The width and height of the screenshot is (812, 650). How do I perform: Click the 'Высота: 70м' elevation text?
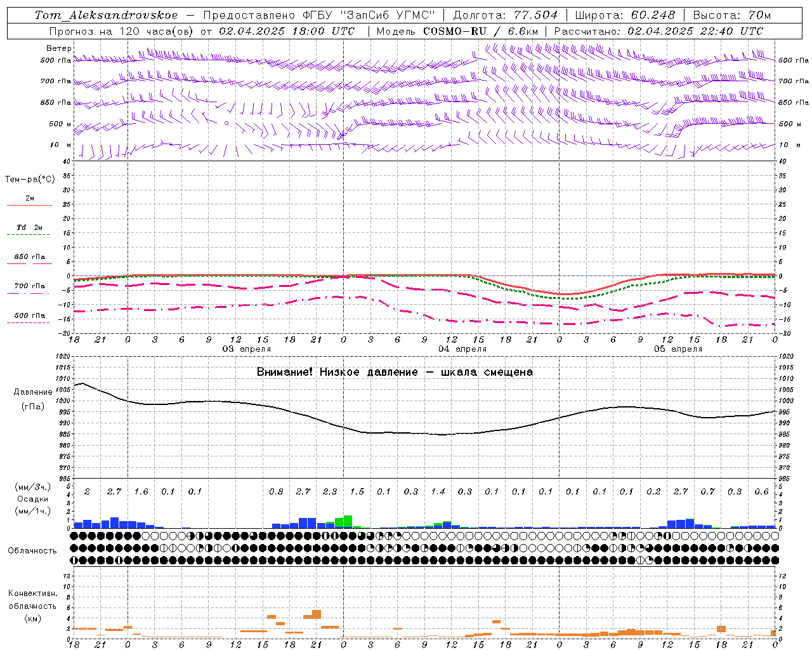(731, 15)
